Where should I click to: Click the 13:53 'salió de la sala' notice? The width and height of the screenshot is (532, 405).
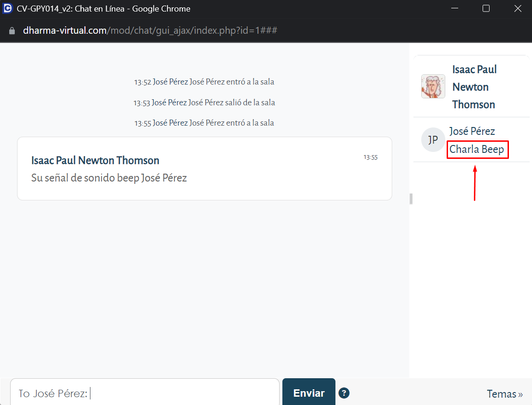[204, 103]
